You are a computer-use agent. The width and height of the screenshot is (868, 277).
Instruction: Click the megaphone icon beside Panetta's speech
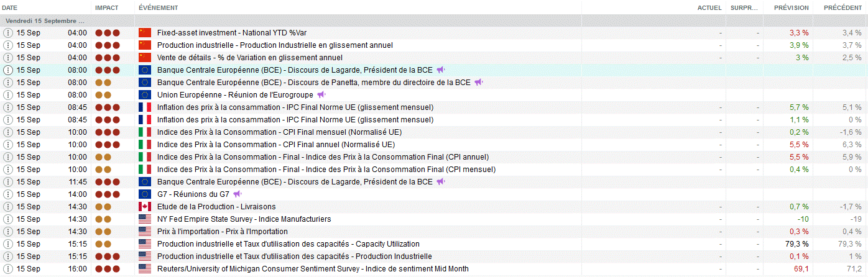tap(478, 82)
